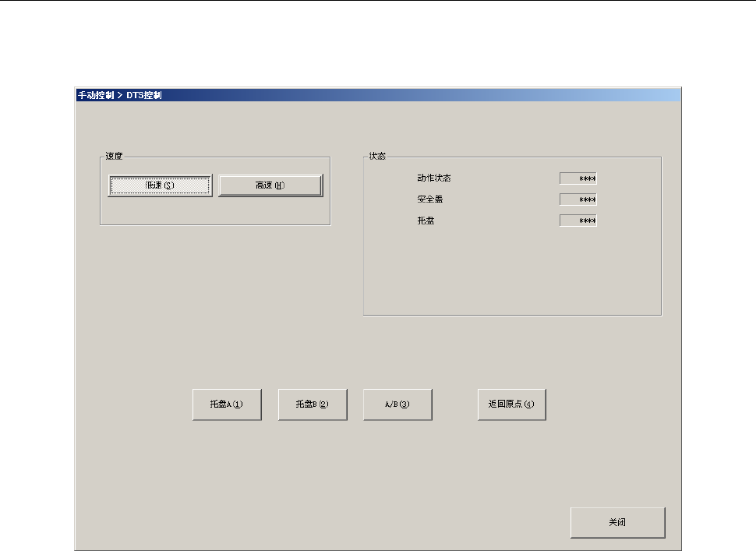
Task: Click the A/B (3) button
Action: click(397, 404)
